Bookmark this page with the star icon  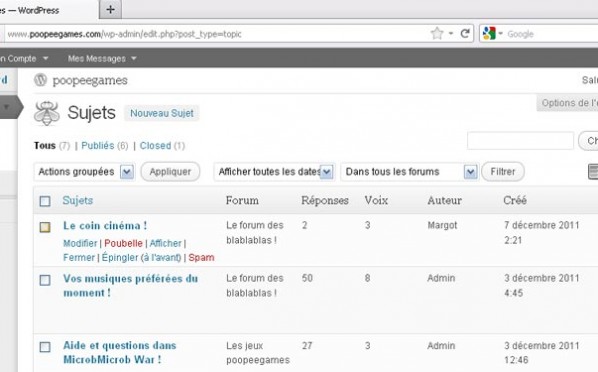[x=437, y=34]
